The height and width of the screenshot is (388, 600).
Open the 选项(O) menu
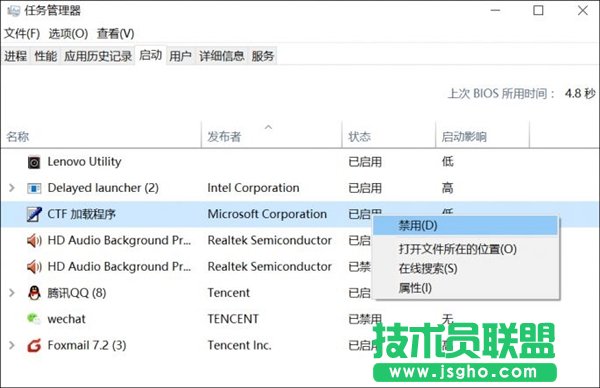coord(68,34)
